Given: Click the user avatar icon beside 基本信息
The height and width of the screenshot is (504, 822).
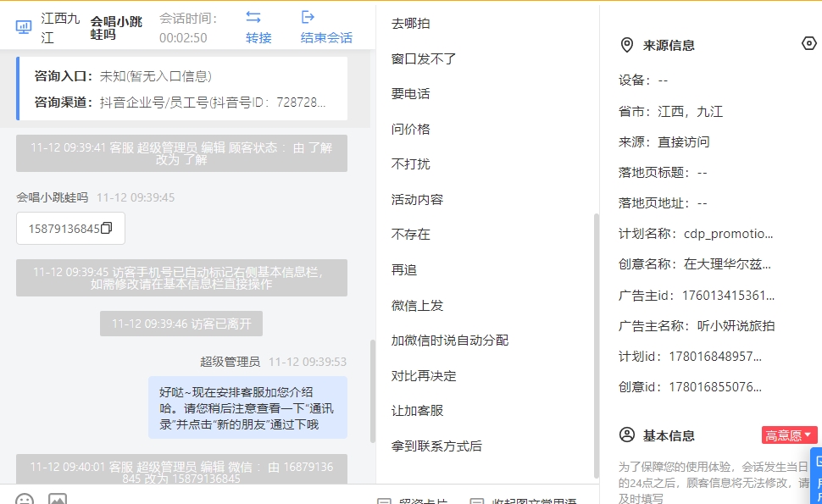Looking at the screenshot, I should [x=627, y=435].
